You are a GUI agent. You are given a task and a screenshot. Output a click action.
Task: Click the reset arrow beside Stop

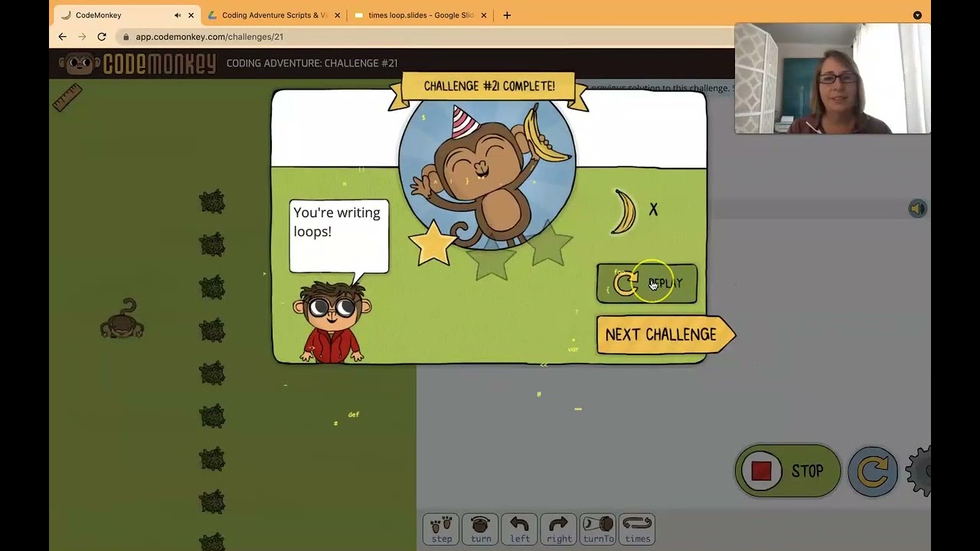click(873, 471)
